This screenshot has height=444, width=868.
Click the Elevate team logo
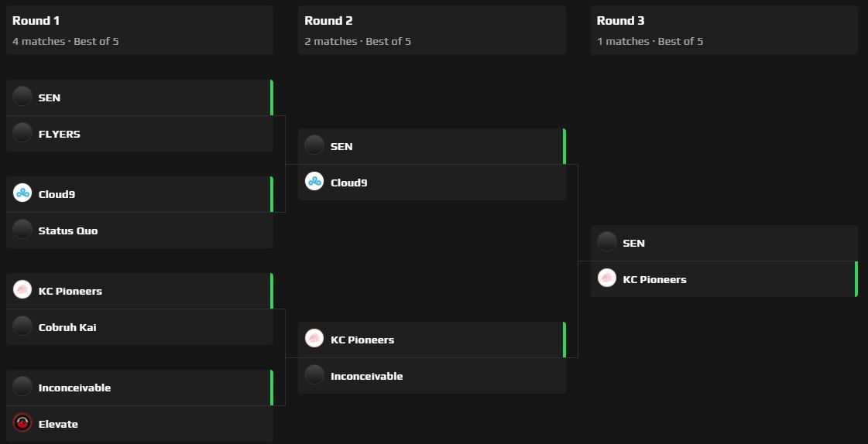point(22,423)
